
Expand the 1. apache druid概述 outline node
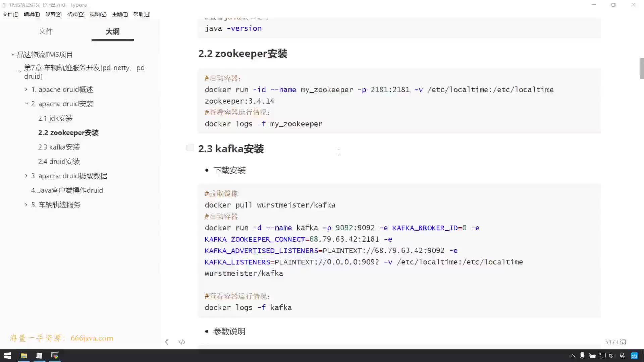(26, 89)
